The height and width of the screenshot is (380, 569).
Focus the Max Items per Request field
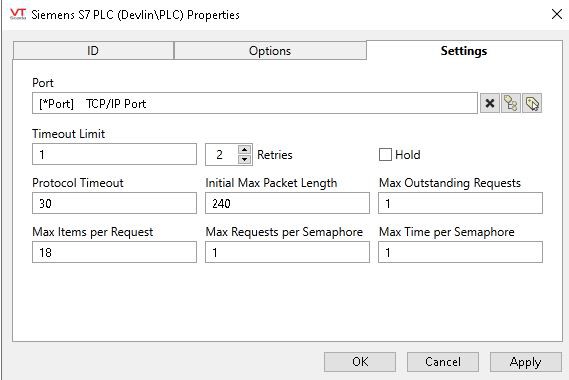pos(114,252)
